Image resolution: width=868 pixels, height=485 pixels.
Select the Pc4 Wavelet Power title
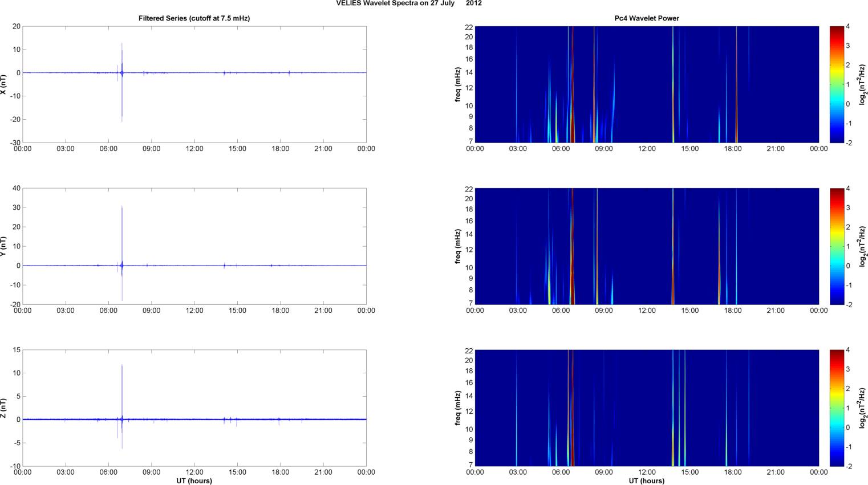pyautogui.click(x=646, y=18)
